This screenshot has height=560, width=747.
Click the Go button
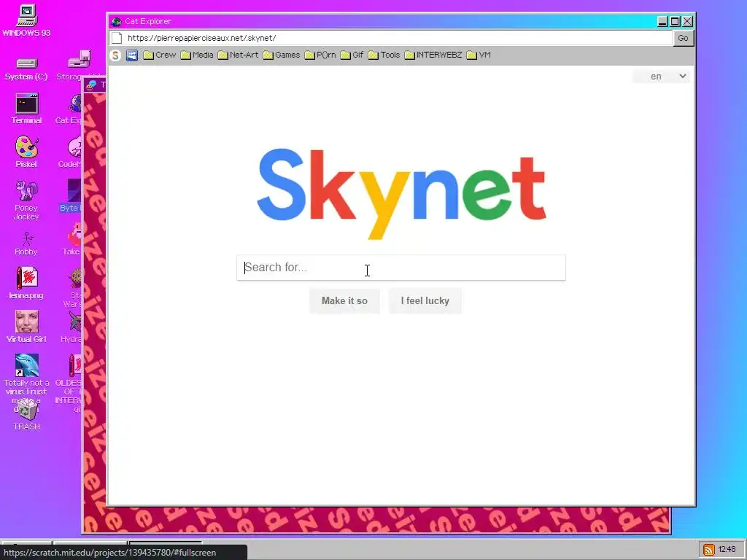click(683, 38)
